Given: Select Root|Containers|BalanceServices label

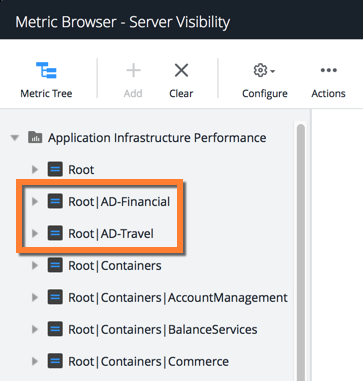Looking at the screenshot, I should [x=163, y=330].
